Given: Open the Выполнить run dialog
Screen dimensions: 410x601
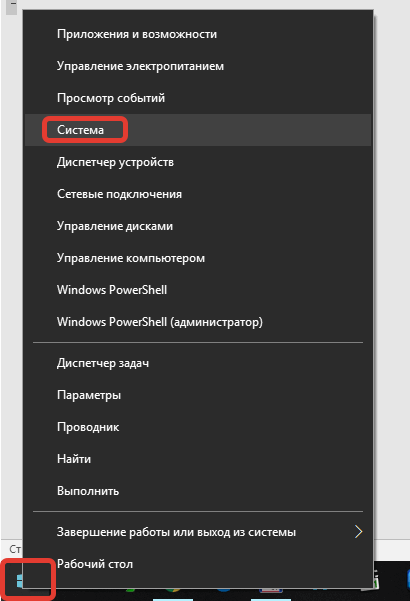Looking at the screenshot, I should coord(88,491).
